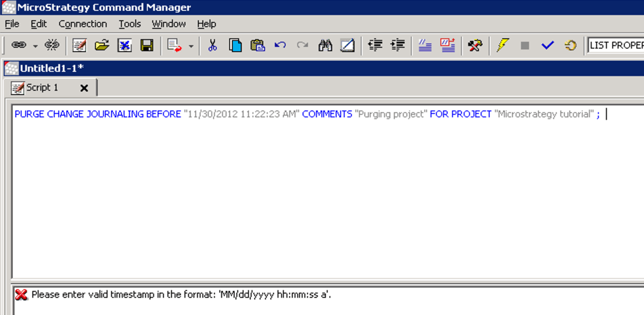
Task: Comment selected lines icon
Action: (x=425, y=45)
